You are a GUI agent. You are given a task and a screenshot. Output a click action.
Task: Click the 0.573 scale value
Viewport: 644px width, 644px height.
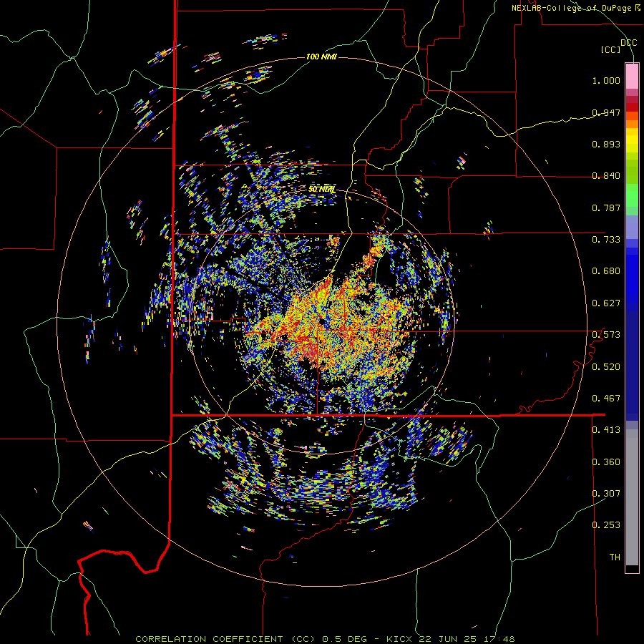coord(606,335)
